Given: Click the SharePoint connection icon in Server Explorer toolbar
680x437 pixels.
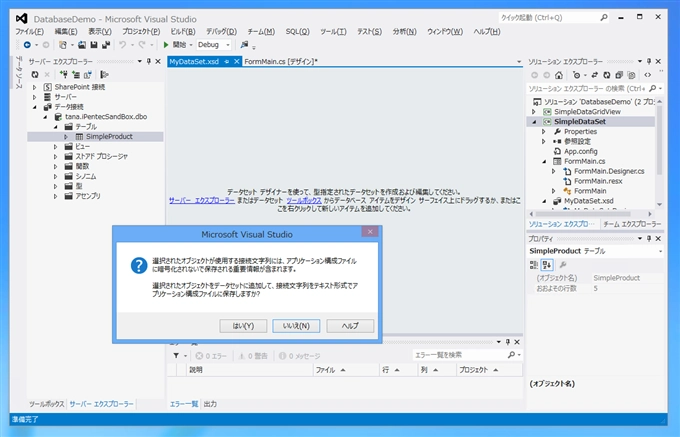Looking at the screenshot, I should (x=88, y=75).
